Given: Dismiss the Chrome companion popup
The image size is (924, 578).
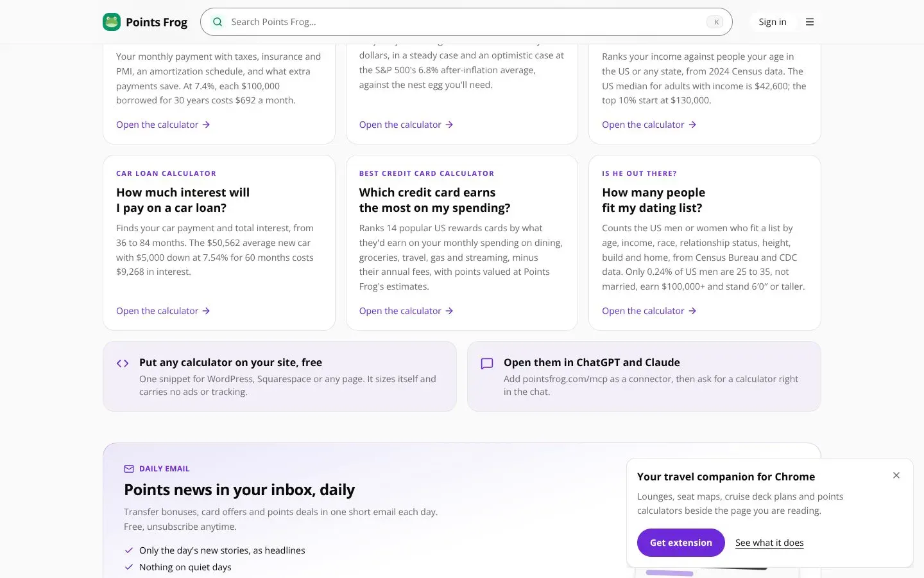Looking at the screenshot, I should click(896, 475).
